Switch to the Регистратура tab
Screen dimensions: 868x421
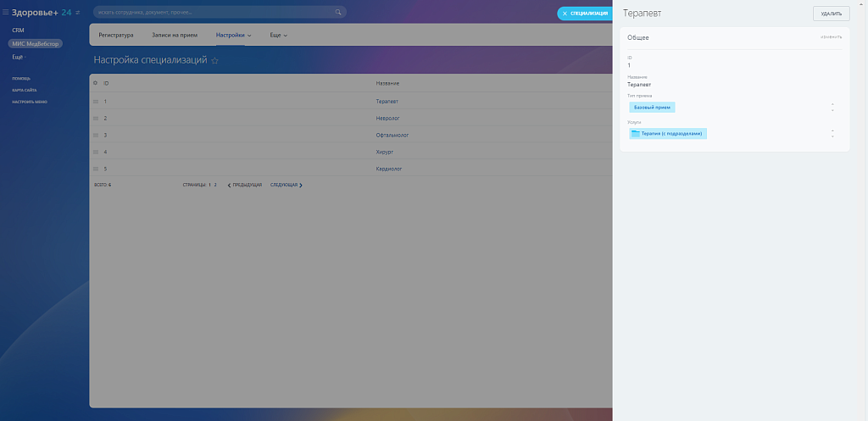pyautogui.click(x=116, y=36)
